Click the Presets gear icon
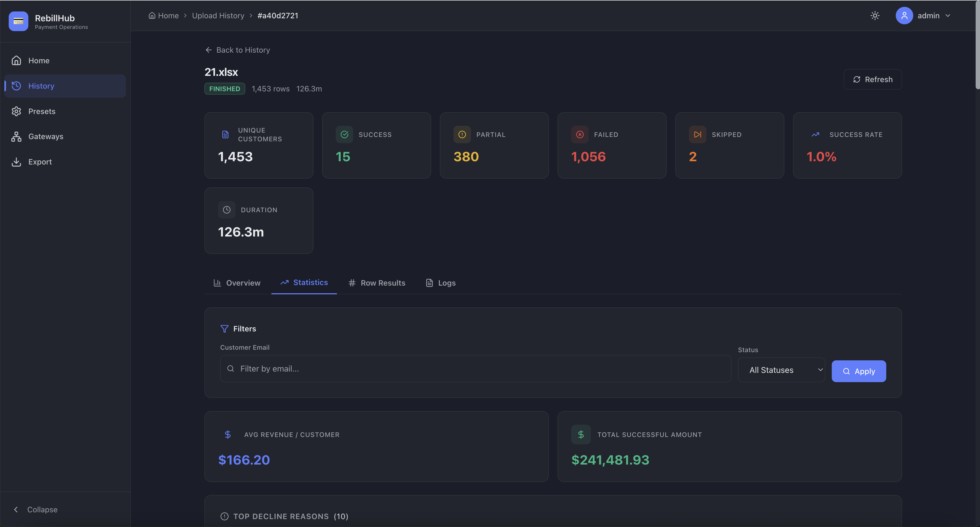Image resolution: width=980 pixels, height=527 pixels. click(x=16, y=111)
